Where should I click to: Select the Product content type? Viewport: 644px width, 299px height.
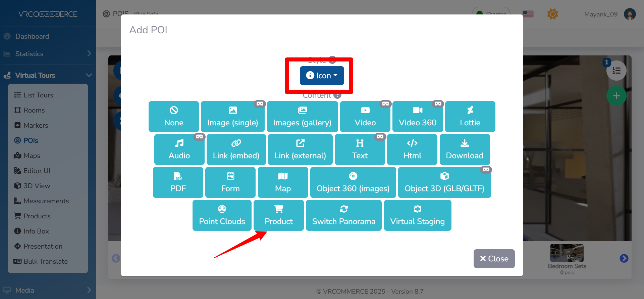[278, 215]
